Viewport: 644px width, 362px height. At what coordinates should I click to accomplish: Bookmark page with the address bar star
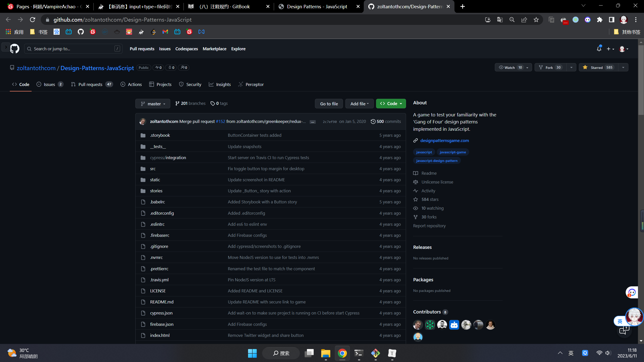coord(536,20)
